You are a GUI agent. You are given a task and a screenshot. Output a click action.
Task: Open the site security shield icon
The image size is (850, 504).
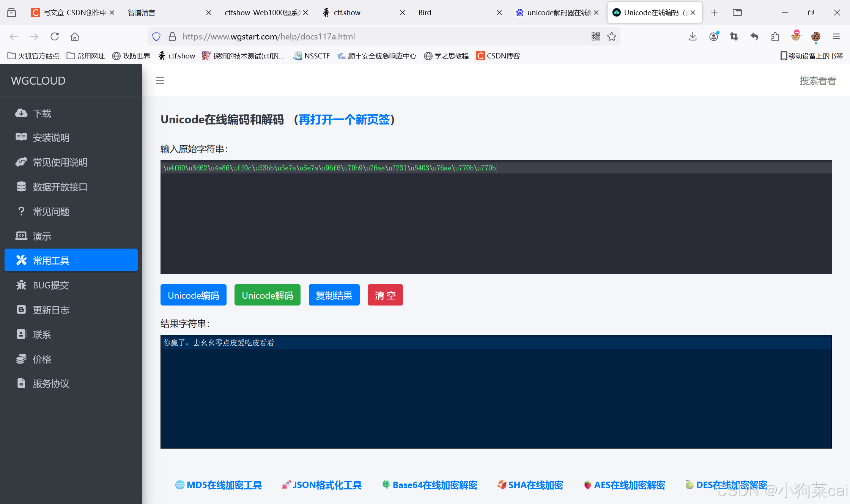pyautogui.click(x=156, y=36)
